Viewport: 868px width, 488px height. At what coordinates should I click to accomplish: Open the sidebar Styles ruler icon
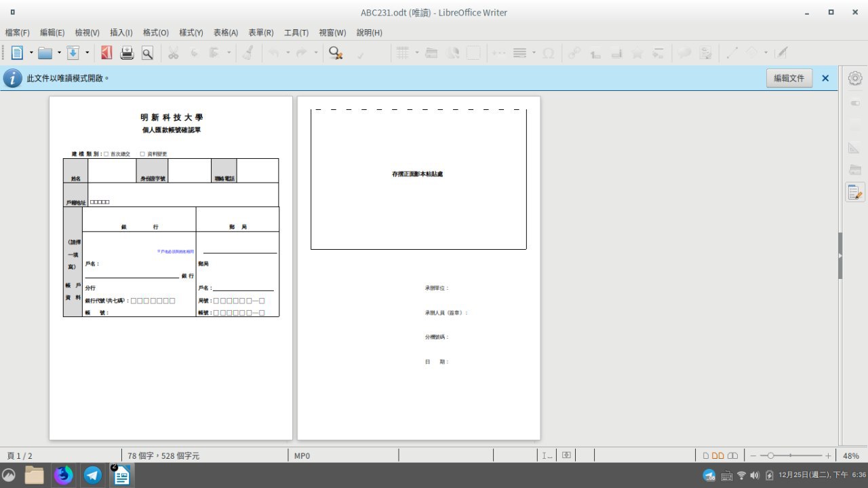point(855,147)
